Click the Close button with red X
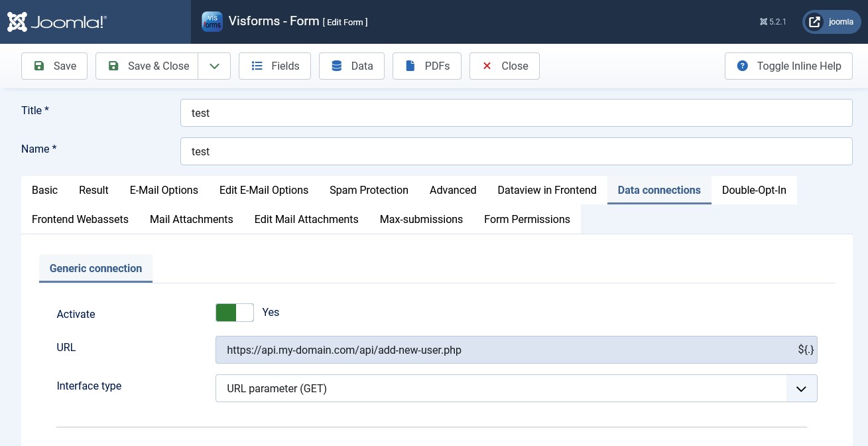868x446 pixels. click(505, 66)
